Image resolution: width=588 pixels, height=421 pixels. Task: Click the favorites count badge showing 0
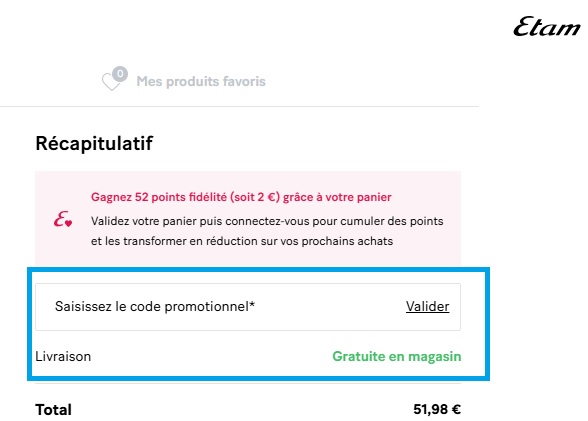tap(120, 73)
